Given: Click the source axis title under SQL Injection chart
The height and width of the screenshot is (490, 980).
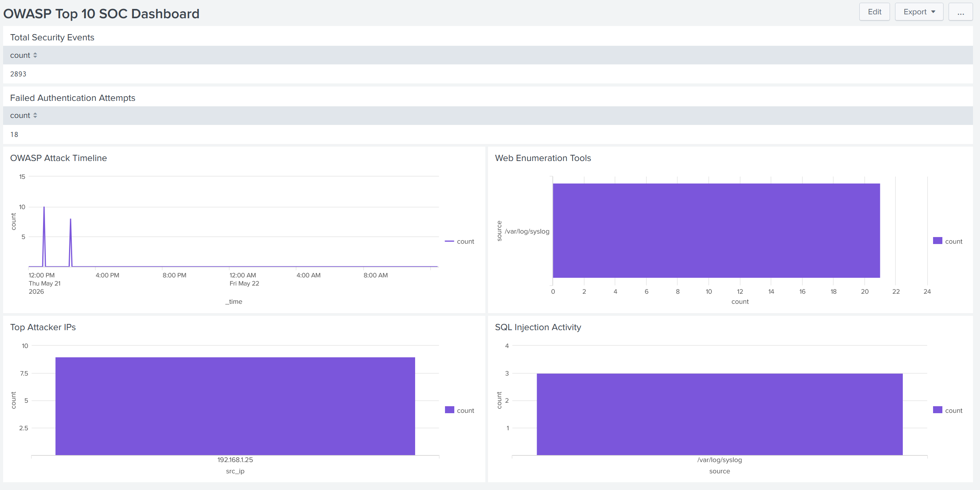Looking at the screenshot, I should (720, 471).
